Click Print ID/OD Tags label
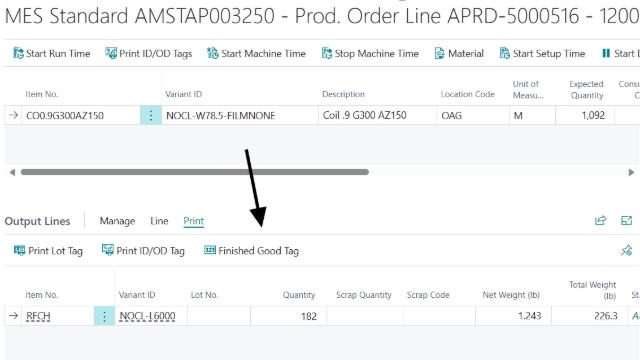 (156, 53)
